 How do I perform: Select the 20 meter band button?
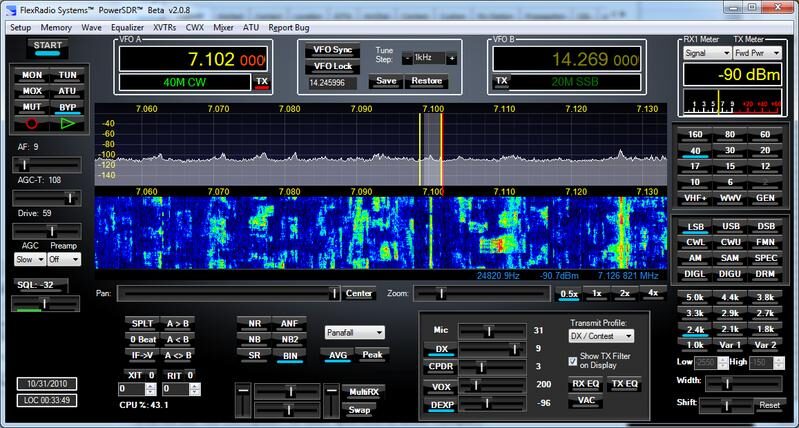point(764,150)
